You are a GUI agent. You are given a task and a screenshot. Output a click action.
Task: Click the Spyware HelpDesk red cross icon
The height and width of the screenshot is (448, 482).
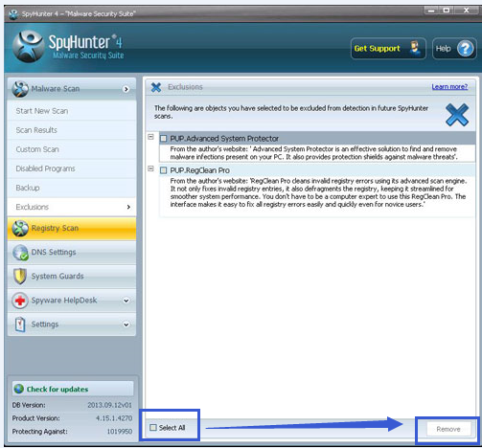click(20, 301)
